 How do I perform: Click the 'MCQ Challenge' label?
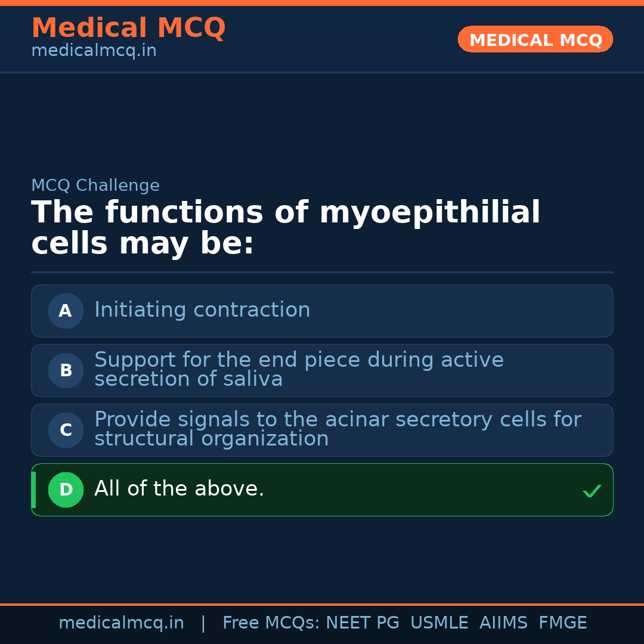(x=95, y=185)
